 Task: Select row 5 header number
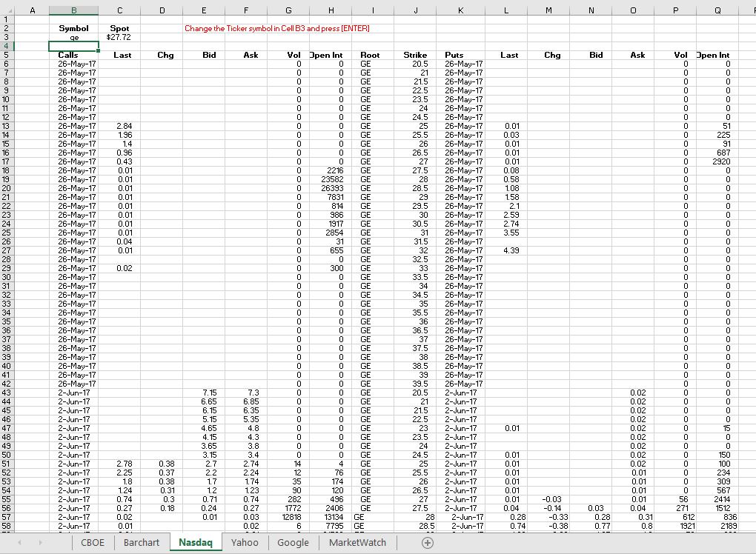click(7, 55)
